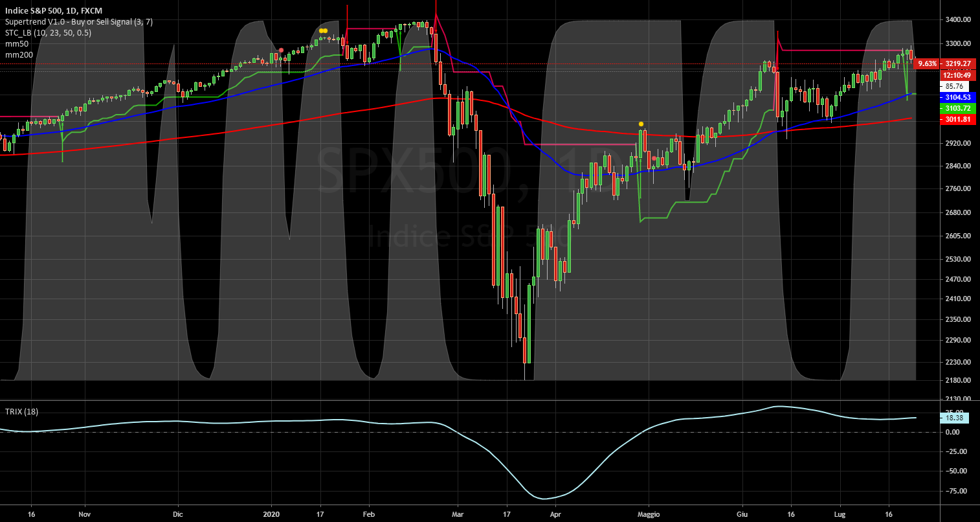
Task: Click the 2230.00 price axis tick
Action: coord(957,361)
